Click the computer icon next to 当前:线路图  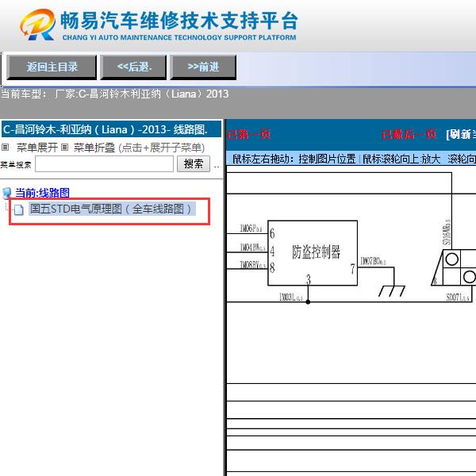(6, 193)
